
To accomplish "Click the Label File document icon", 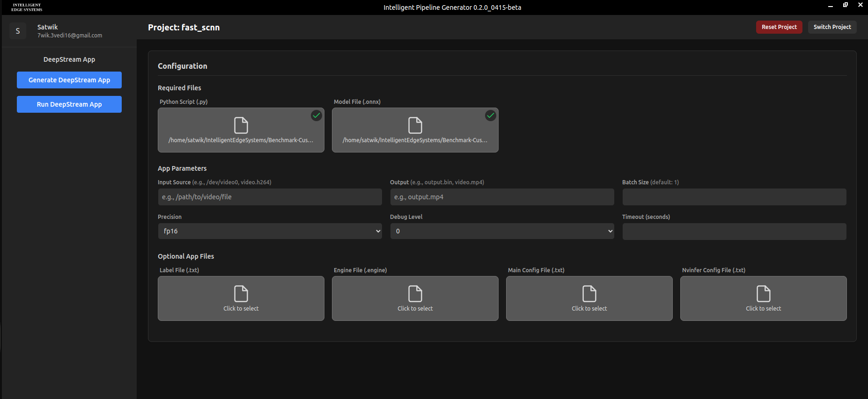I will [241, 294].
